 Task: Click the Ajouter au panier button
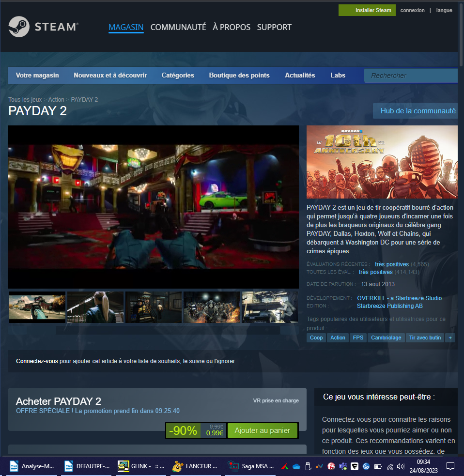(x=262, y=430)
